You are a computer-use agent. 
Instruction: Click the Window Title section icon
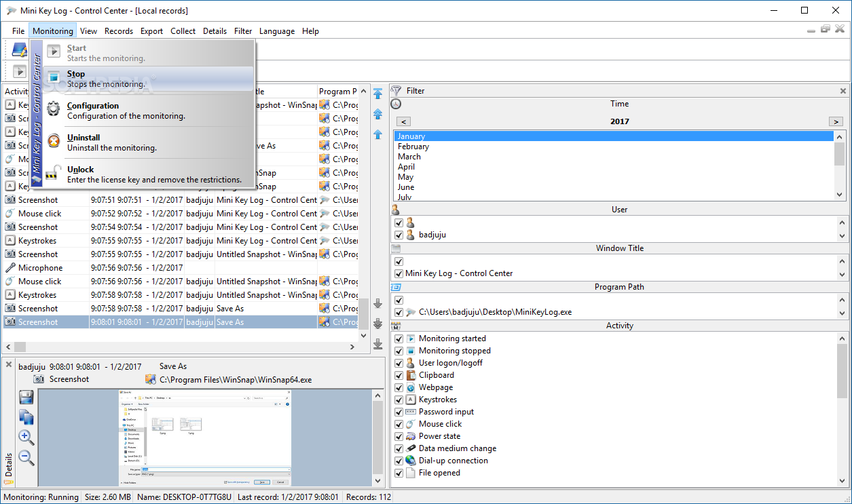coord(396,248)
